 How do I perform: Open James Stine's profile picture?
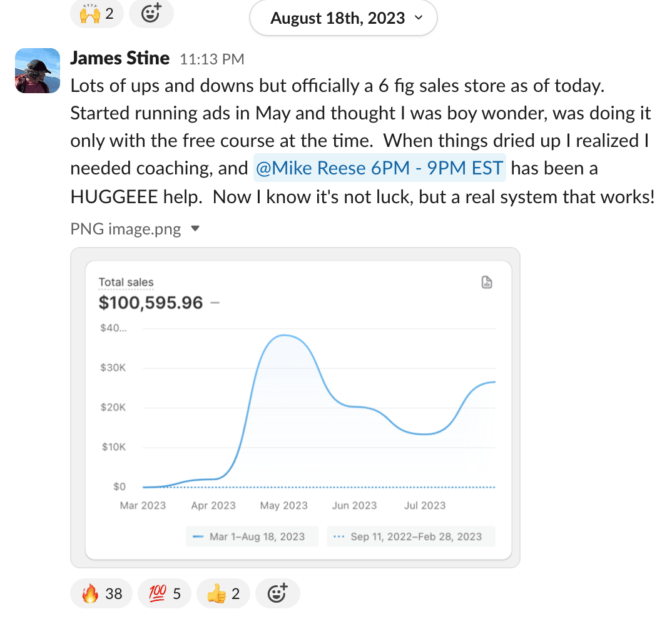(x=38, y=71)
